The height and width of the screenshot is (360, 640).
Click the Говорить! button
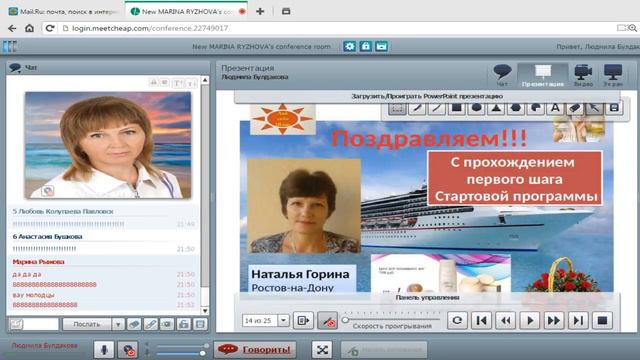255,350
